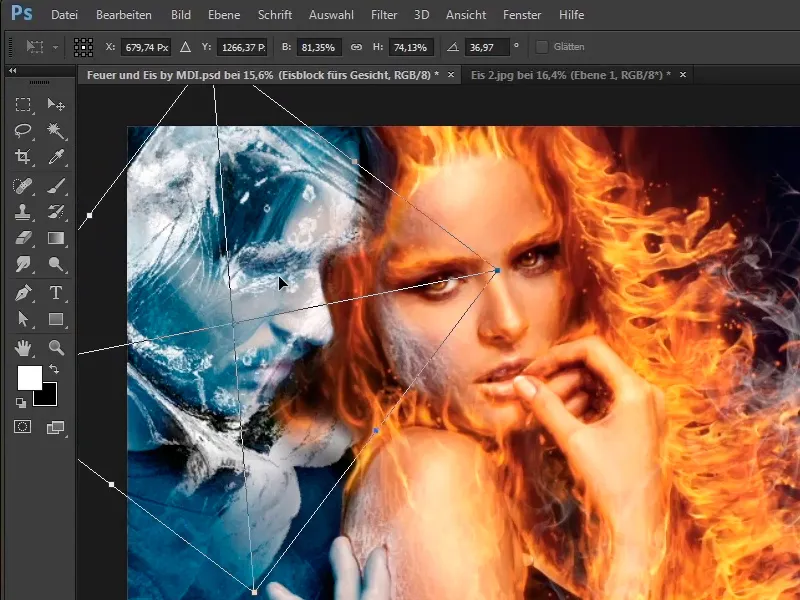Select the Rectangle shape tool
The image size is (800, 600).
pyautogui.click(x=56, y=319)
